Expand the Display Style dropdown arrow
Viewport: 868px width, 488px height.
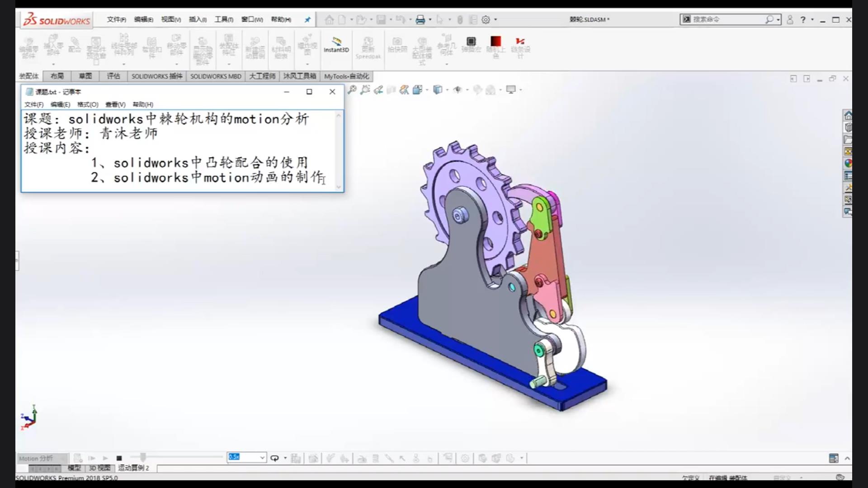pyautogui.click(x=447, y=90)
